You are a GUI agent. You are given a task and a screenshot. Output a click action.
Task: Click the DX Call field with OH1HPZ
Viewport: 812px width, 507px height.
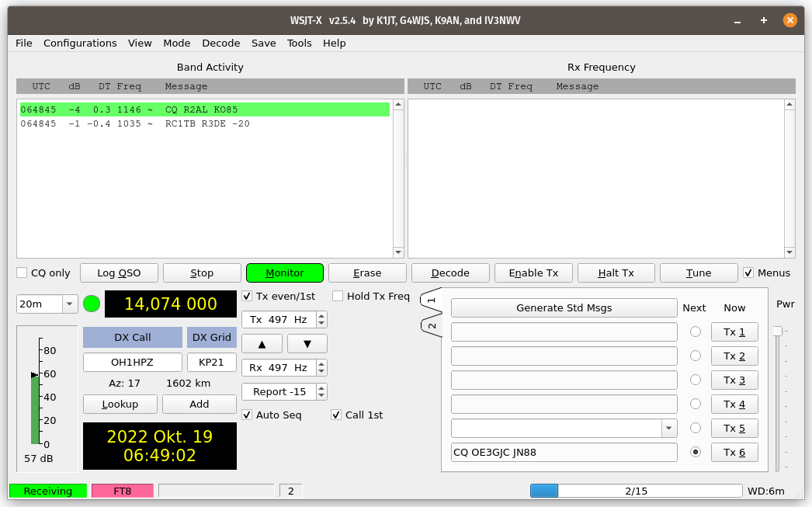[x=133, y=363]
